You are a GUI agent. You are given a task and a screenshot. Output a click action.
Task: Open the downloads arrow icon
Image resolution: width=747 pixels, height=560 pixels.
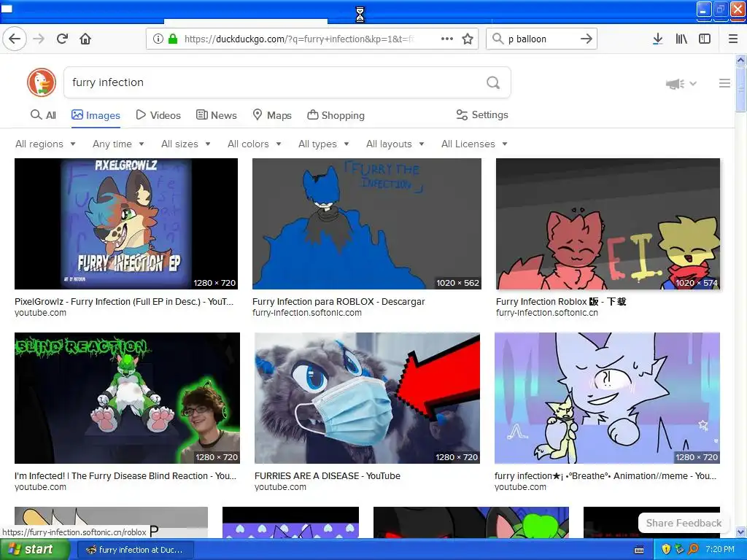(x=657, y=39)
